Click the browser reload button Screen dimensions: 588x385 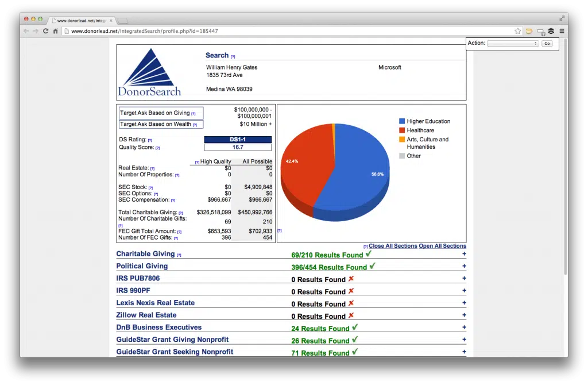coord(46,31)
